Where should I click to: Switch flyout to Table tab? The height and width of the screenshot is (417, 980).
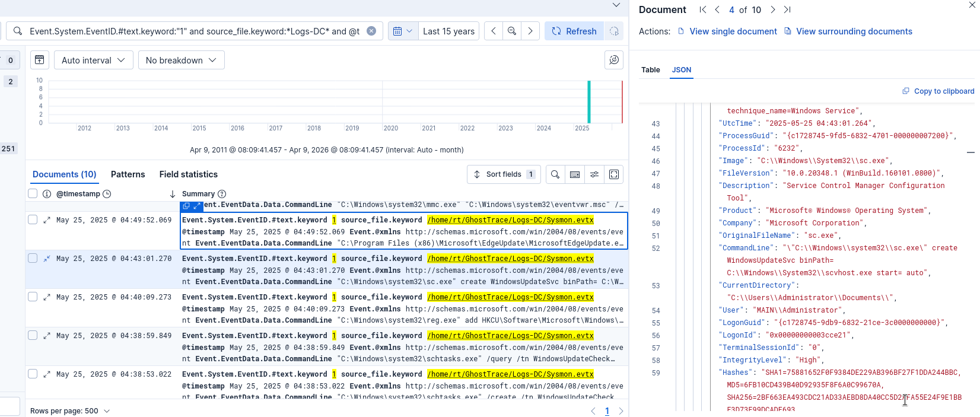(651, 69)
